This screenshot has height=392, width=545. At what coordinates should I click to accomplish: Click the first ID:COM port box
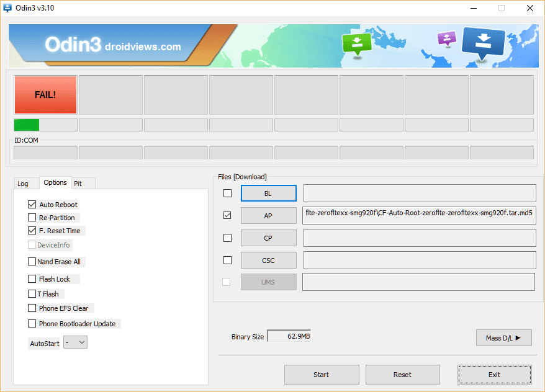(x=45, y=153)
